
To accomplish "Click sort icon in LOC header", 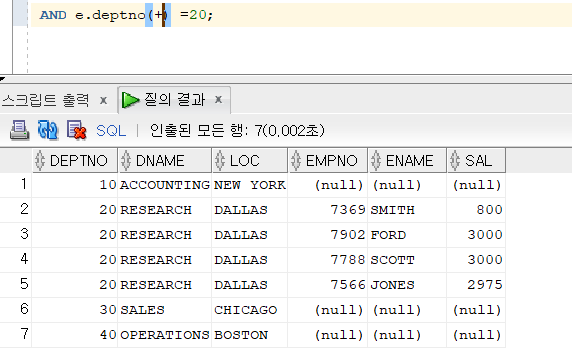I will point(220,160).
